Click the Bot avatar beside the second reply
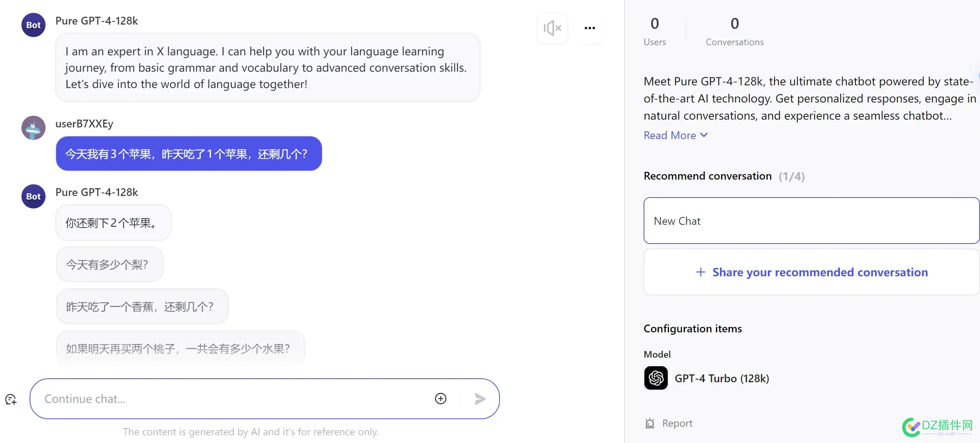The image size is (980, 443). [x=33, y=196]
